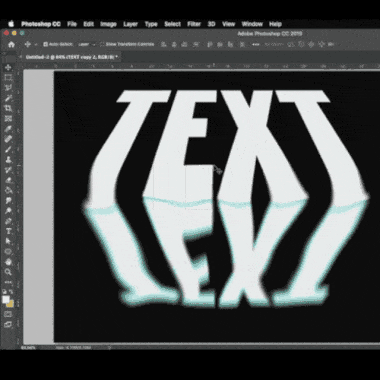
Task: Select the Healing Brush tool
Action: point(9,139)
